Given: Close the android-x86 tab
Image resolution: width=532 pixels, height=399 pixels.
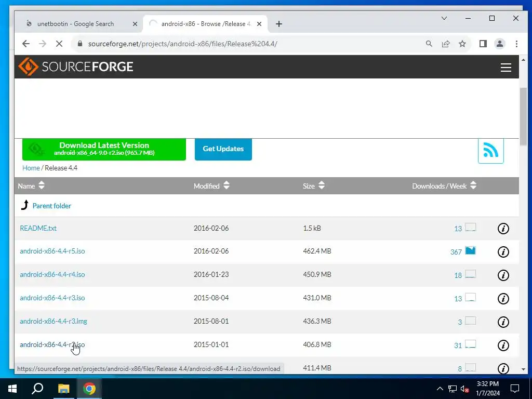Looking at the screenshot, I should click(259, 24).
